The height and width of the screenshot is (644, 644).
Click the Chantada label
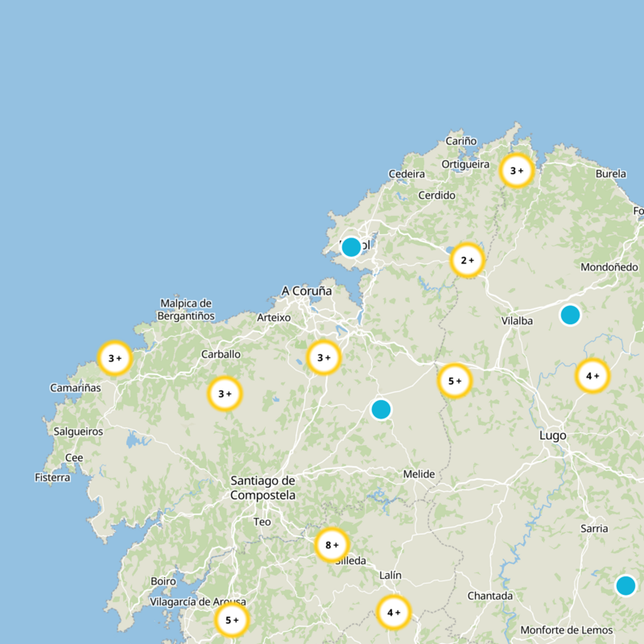pos(490,596)
